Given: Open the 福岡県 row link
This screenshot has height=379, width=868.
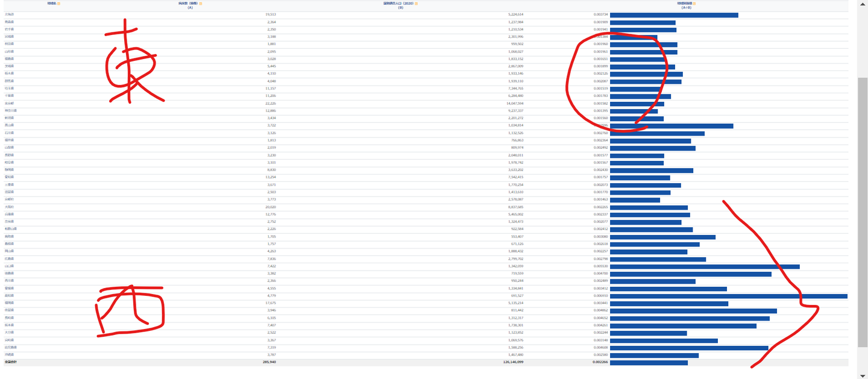Looking at the screenshot, I should coord(9,303).
